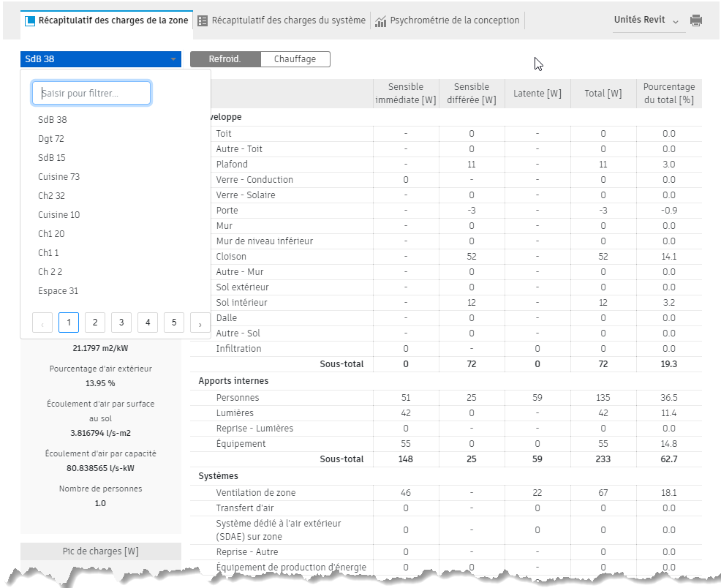Screen dimensions: 721x588
Task: Pick Ch1 20 from the list
Action: click(51, 233)
